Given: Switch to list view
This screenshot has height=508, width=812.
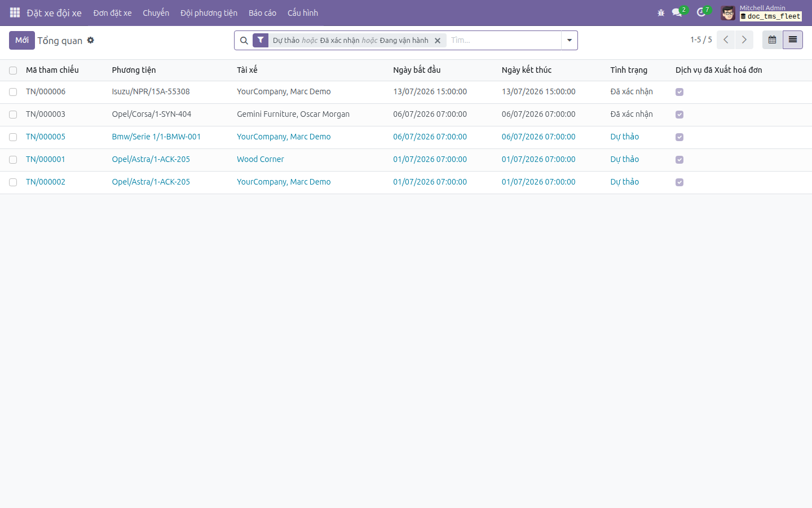Looking at the screenshot, I should coord(793,40).
